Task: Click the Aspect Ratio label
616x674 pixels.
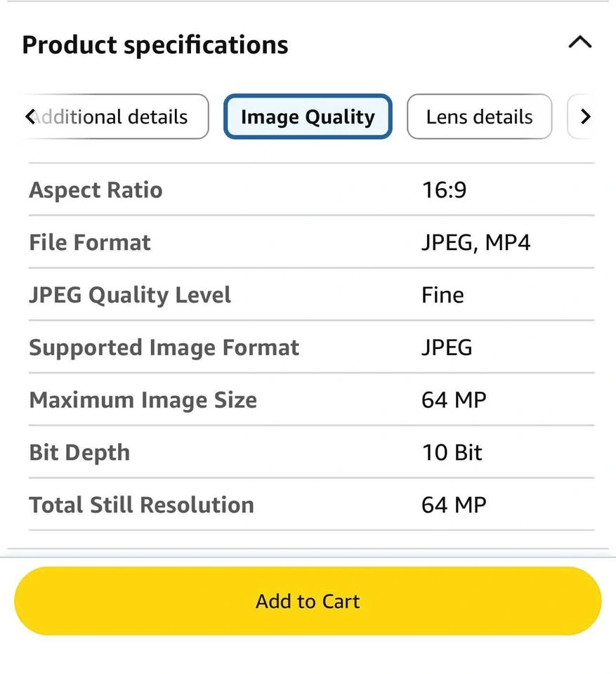Action: tap(96, 190)
